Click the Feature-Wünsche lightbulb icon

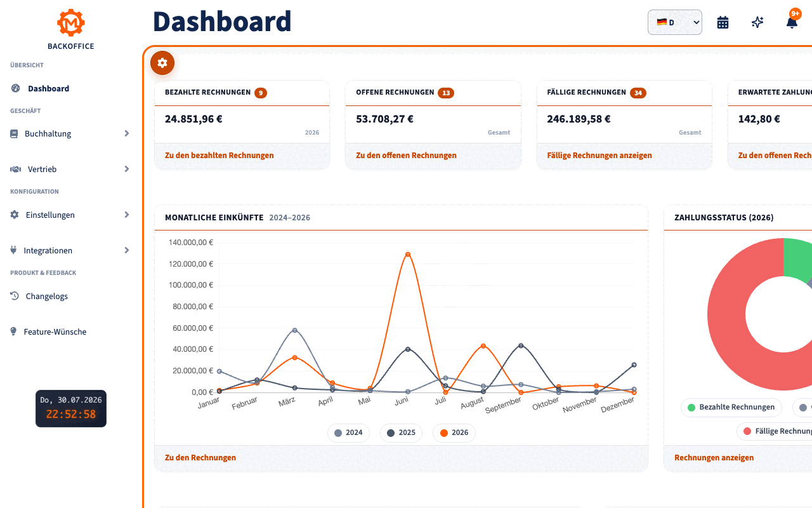pyautogui.click(x=13, y=331)
